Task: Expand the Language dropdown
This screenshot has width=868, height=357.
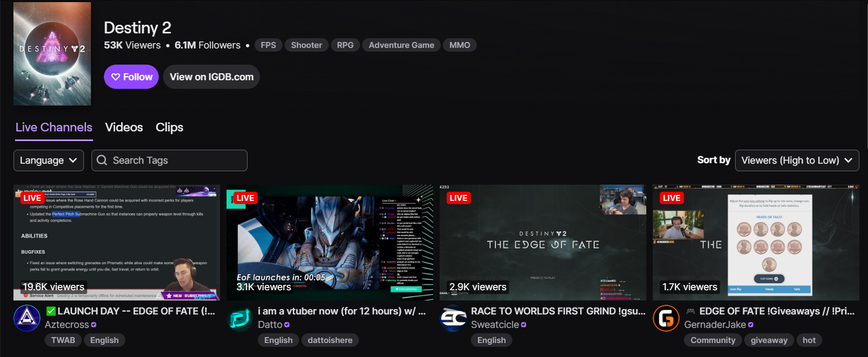Action: pos(48,160)
